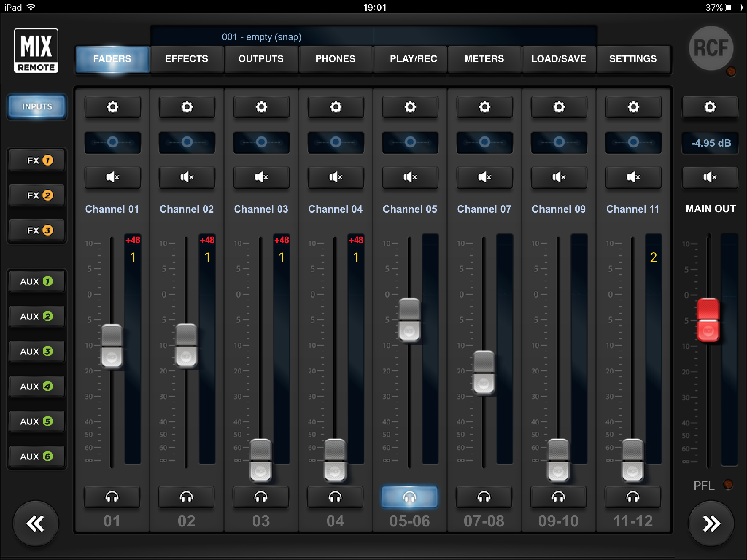Click the Channel 03 name label
This screenshot has height=560, width=747.
pyautogui.click(x=261, y=209)
